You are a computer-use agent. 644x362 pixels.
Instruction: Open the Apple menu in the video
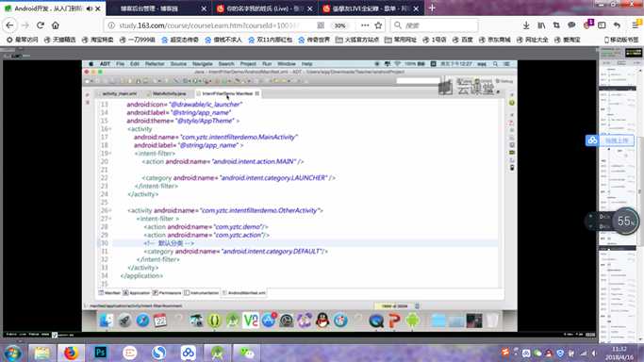tap(91, 64)
